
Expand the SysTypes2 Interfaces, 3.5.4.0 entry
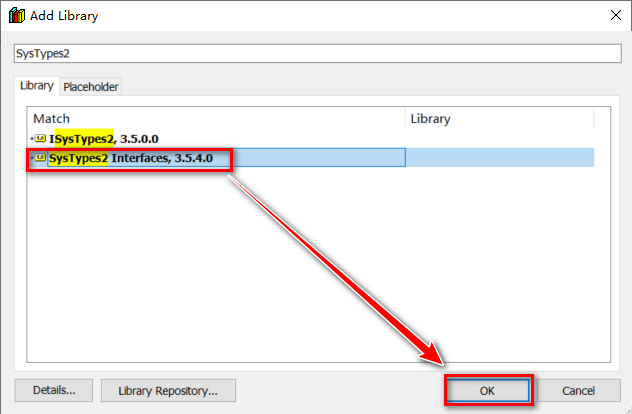[32, 158]
